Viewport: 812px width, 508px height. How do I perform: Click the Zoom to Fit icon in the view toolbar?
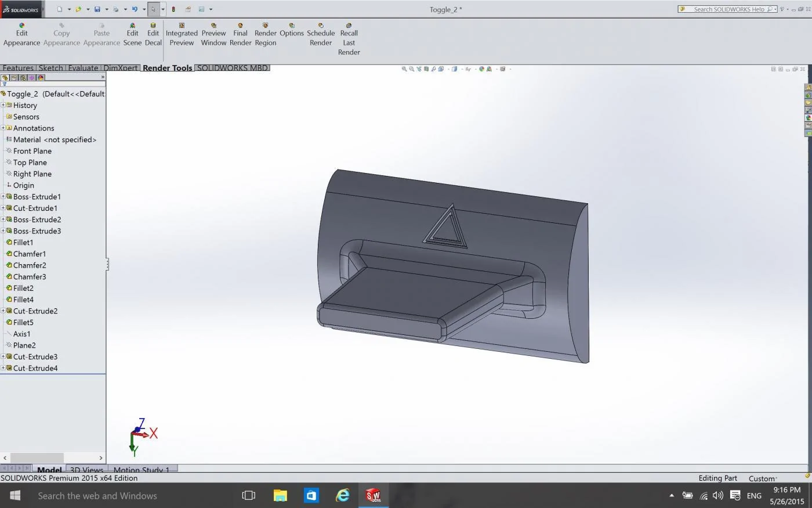(404, 69)
